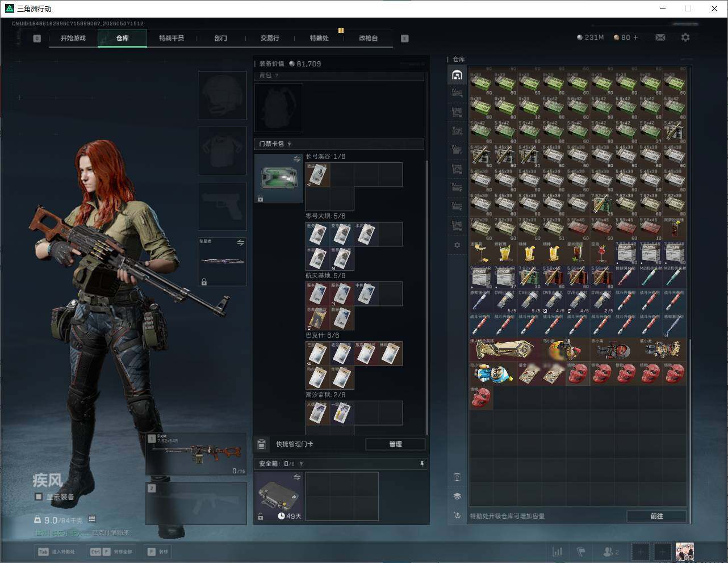Open warehouse sidebar gear settings

click(457, 245)
